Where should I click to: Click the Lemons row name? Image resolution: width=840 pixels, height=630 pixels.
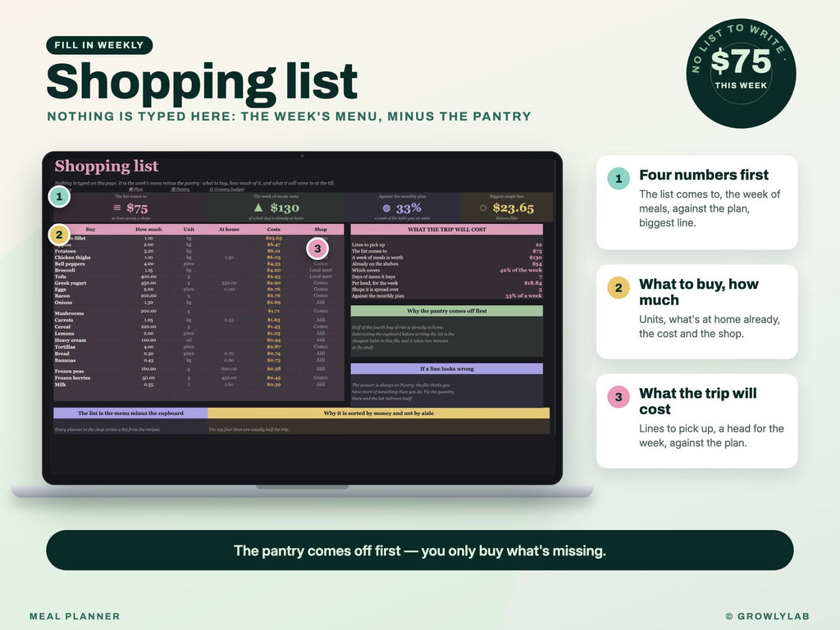(x=64, y=333)
